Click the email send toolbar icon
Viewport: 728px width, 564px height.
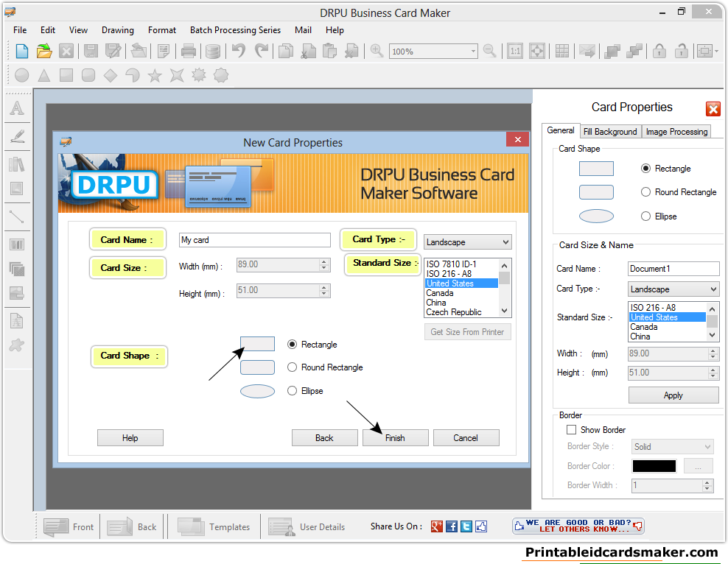[x=587, y=51]
